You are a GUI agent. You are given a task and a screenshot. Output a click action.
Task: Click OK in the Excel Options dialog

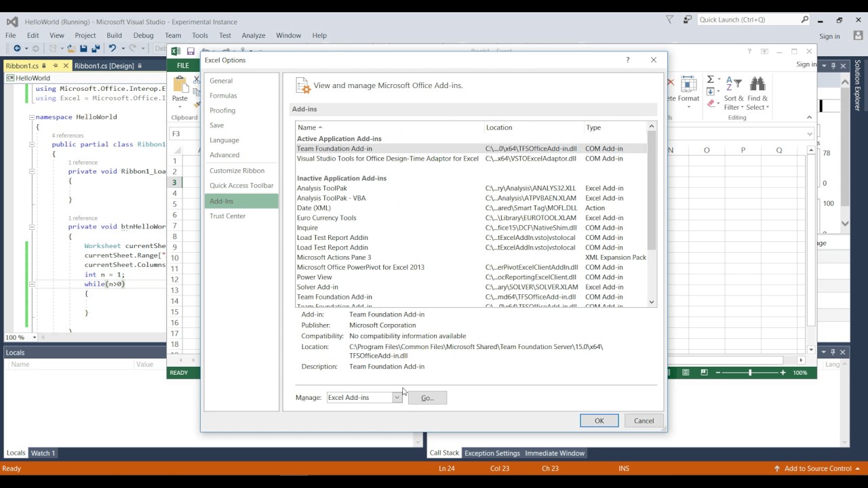[x=599, y=421]
